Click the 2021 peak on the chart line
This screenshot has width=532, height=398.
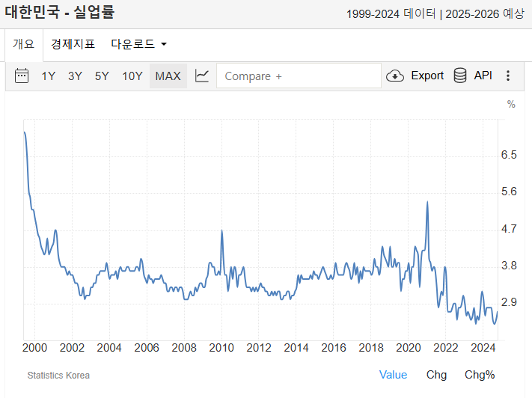[427, 202]
